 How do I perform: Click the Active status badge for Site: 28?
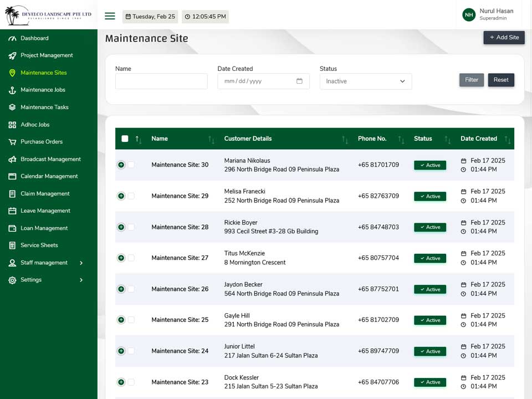point(430,227)
